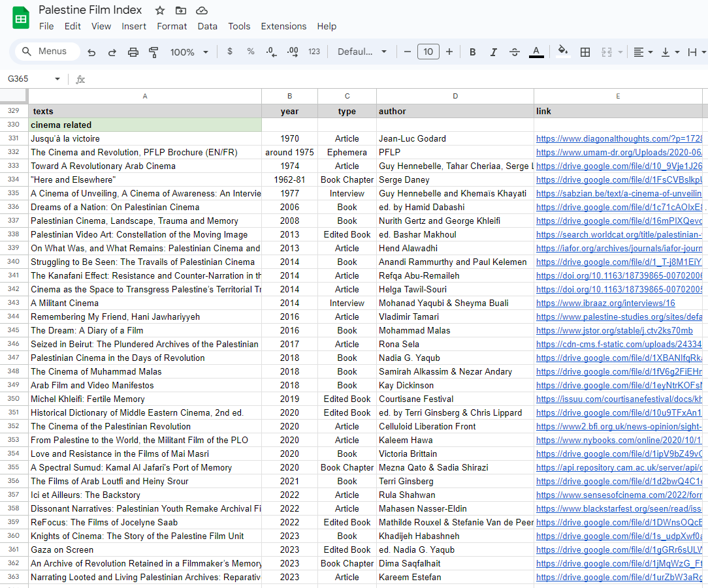Increase font size with plus button
Viewport: 708px width, 588px height.
tap(449, 52)
